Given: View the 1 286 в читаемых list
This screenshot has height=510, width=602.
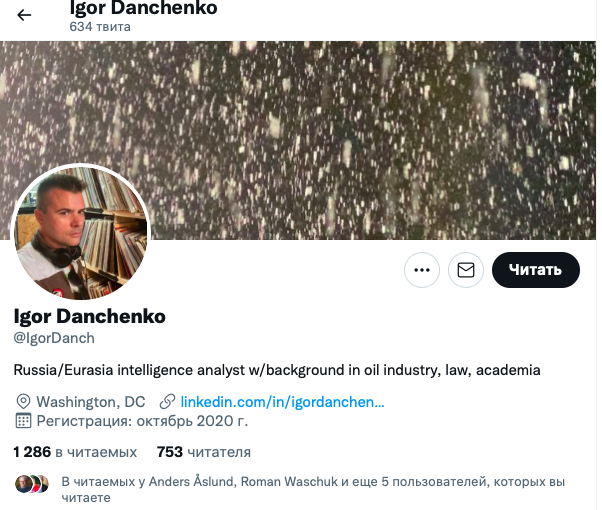Looking at the screenshot, I should (x=75, y=452).
